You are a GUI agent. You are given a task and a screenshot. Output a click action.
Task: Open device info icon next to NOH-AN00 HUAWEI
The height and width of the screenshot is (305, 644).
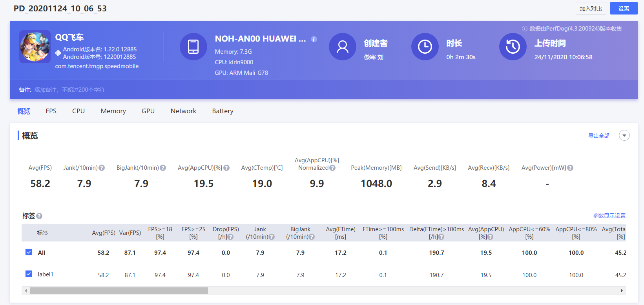[314, 39]
